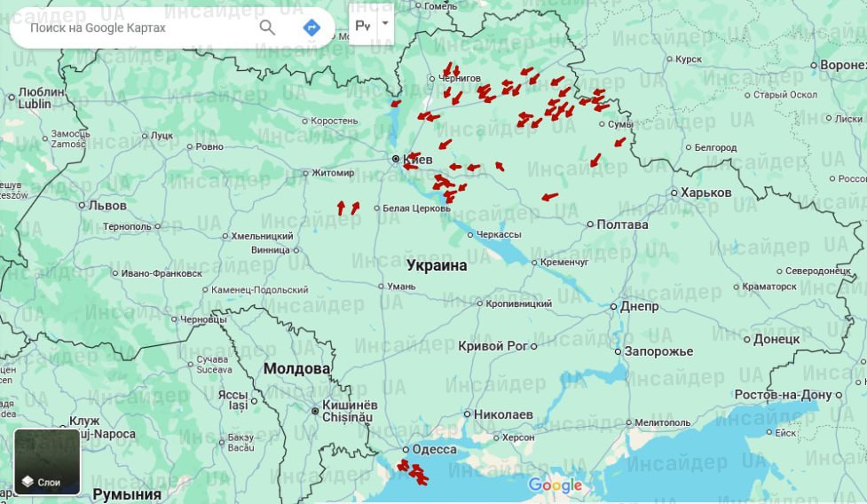Click the Ру language button
The width and height of the screenshot is (867, 504).
362,25
